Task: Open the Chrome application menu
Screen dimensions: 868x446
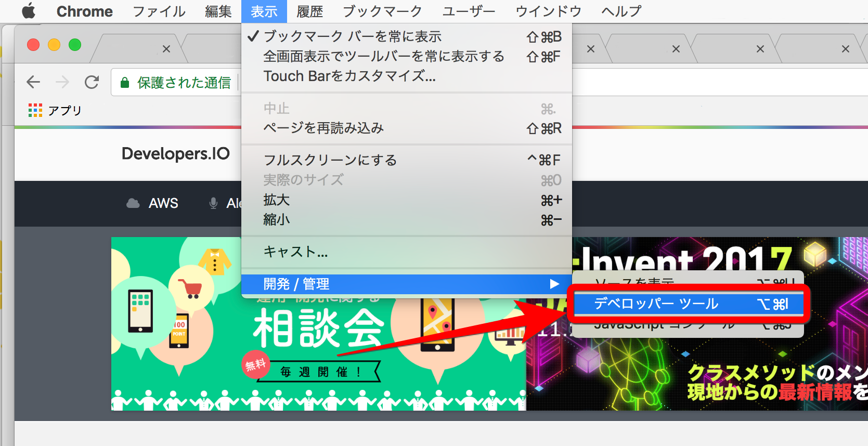Action: 84,11
